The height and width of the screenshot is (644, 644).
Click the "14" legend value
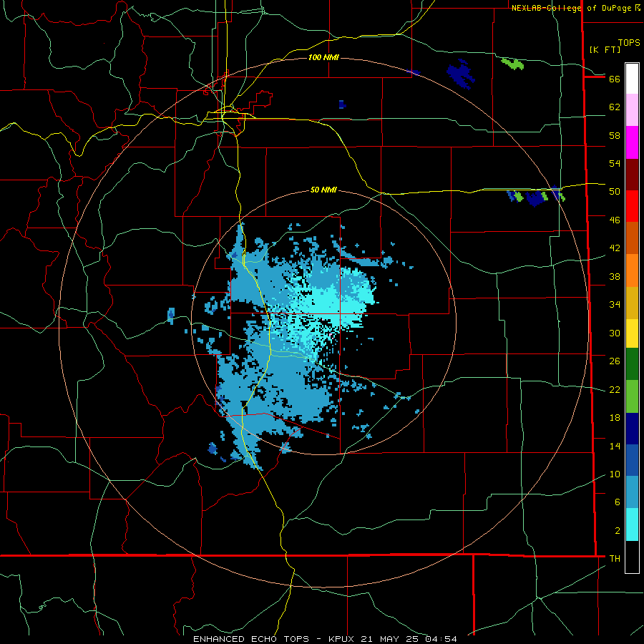[615, 446]
